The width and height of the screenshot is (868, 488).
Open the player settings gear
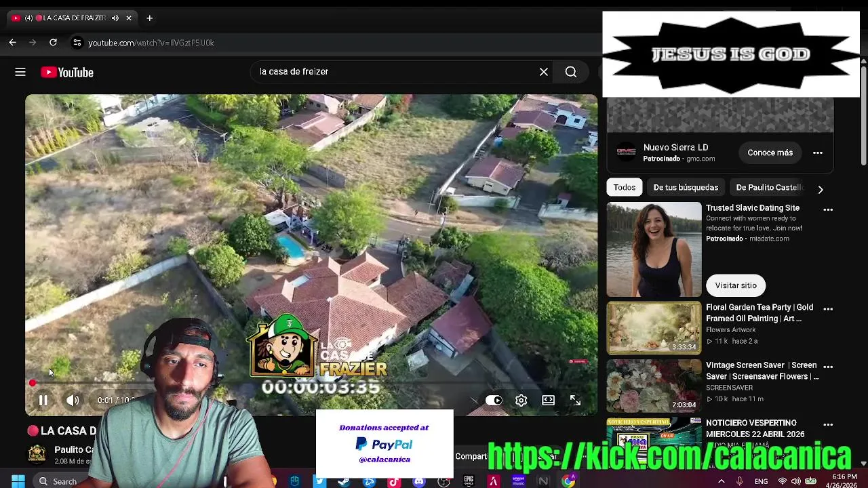(x=521, y=401)
